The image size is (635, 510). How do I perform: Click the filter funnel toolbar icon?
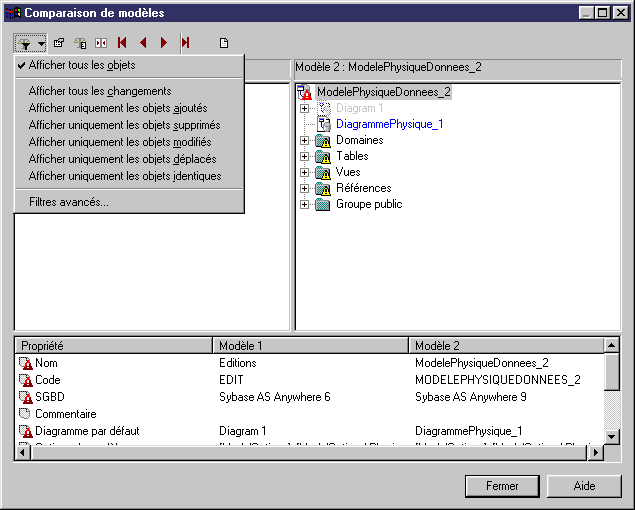coord(23,43)
